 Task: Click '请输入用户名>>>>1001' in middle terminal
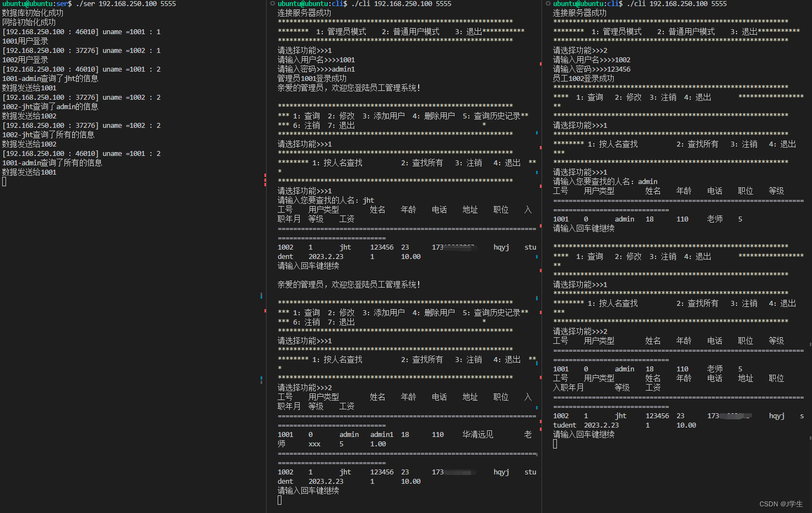316,60
